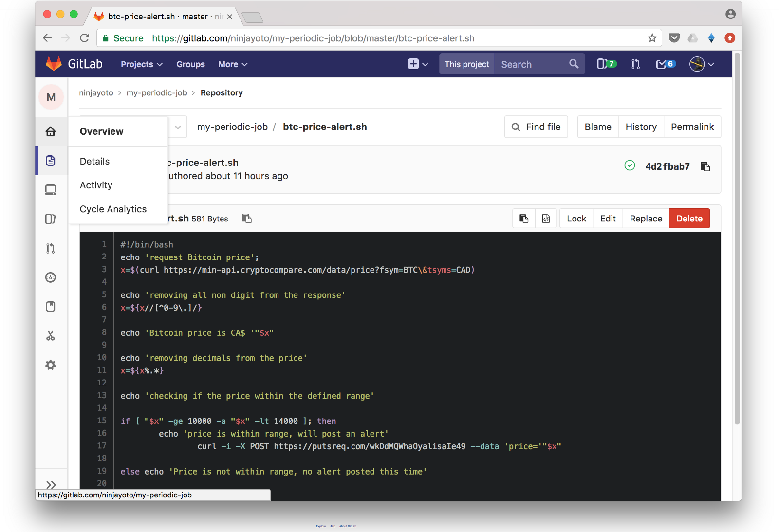The image size is (779, 532).
Task: Open merge requests icon in top navbar
Action: pyautogui.click(x=635, y=64)
